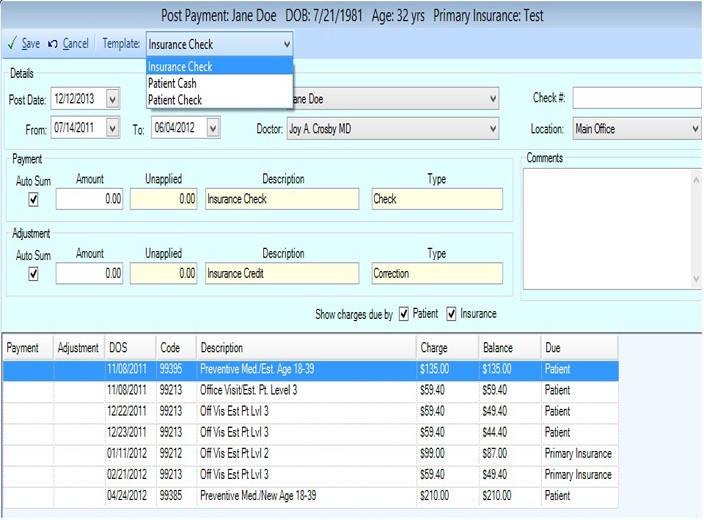Screen dimensions: 704x520
Task: Sort by the DOS column header
Action: tap(130, 348)
